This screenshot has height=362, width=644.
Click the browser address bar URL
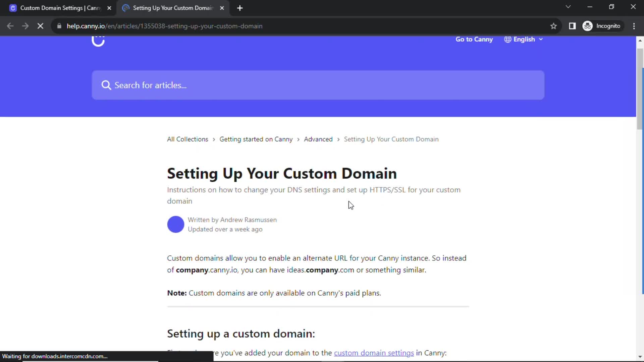[x=164, y=26]
